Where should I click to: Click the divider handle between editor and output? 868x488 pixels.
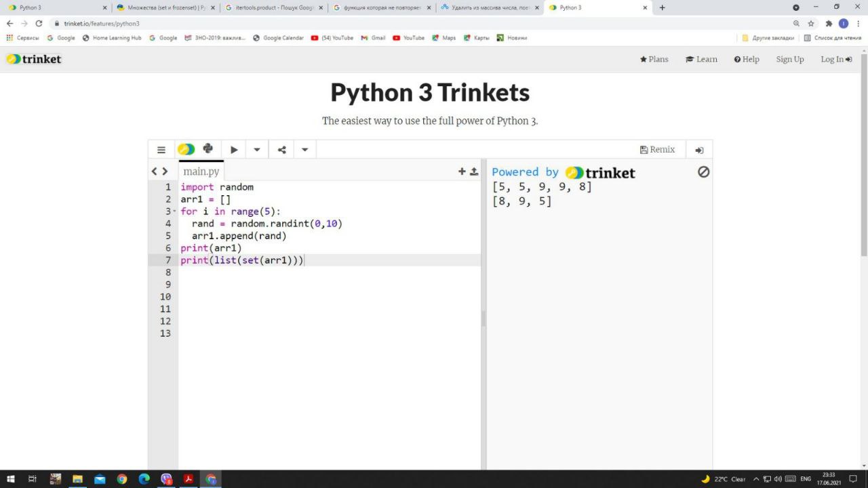484,319
